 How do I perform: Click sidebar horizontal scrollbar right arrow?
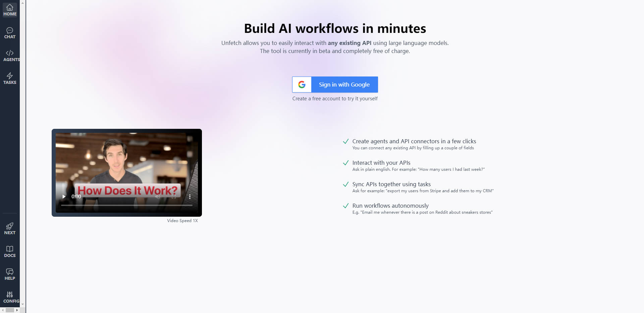pyautogui.click(x=17, y=310)
